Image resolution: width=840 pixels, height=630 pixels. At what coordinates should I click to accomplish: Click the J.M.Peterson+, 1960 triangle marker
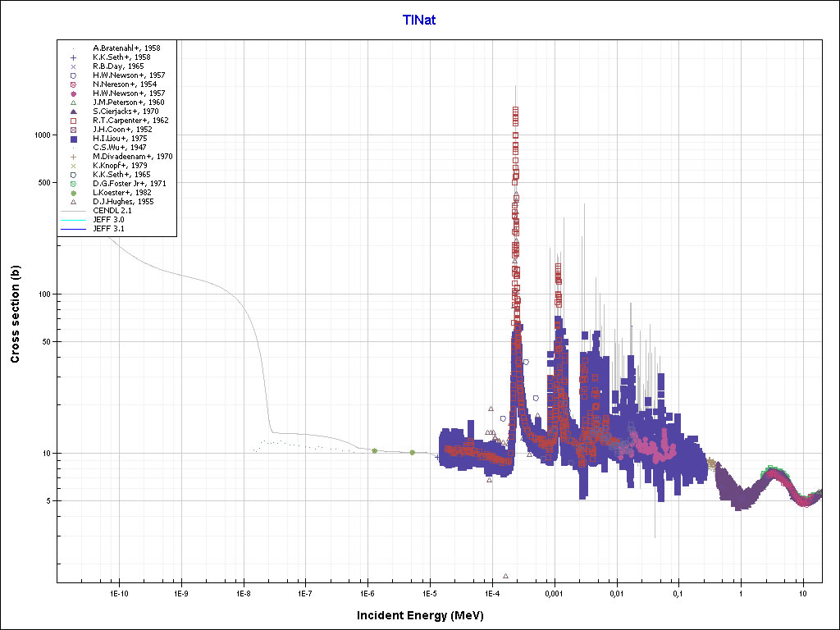pyautogui.click(x=74, y=103)
